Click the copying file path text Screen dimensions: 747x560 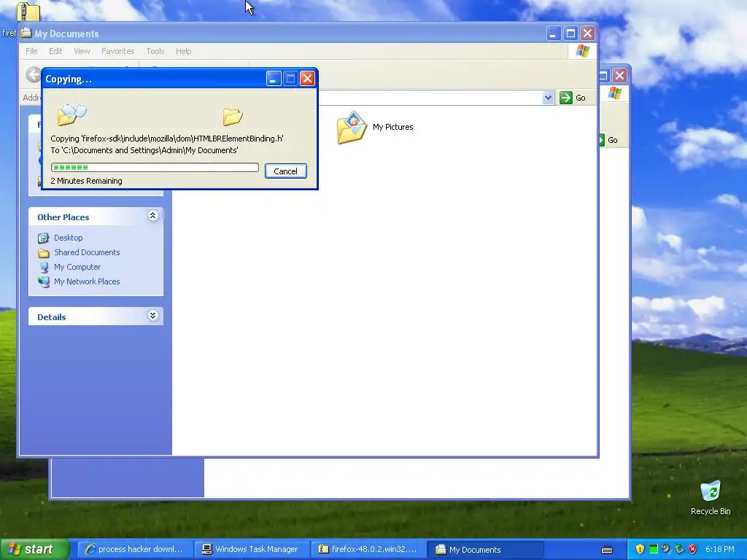[x=167, y=139]
